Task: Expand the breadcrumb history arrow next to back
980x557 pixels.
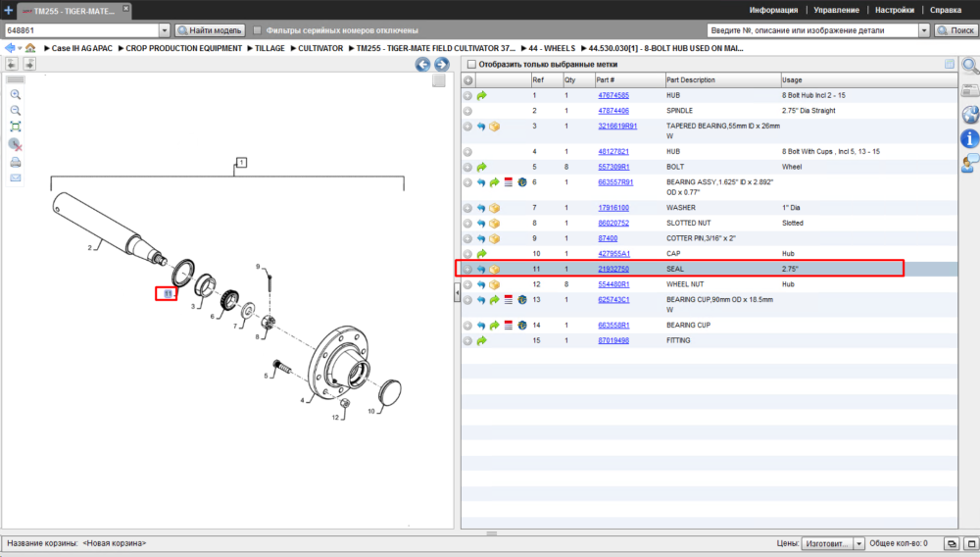Action: tap(20, 48)
